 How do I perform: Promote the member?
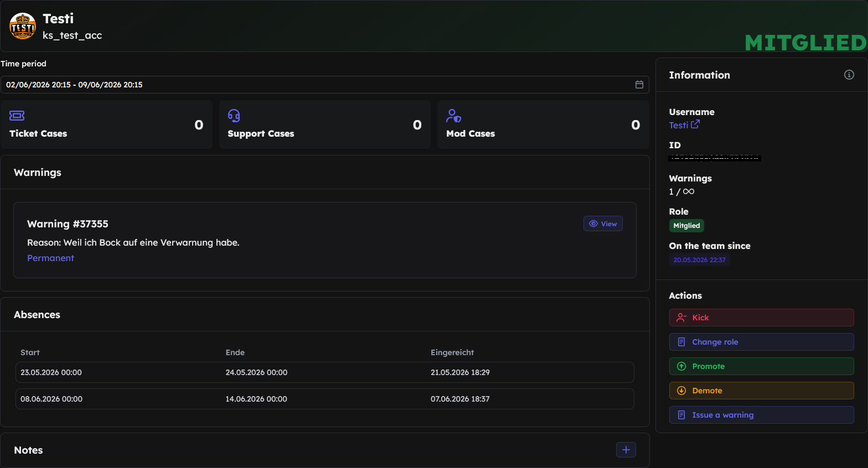(x=761, y=366)
